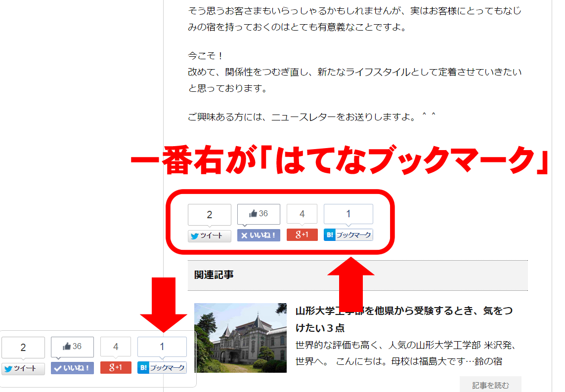Click the Google+ count "4" inside the red circle

(x=302, y=214)
